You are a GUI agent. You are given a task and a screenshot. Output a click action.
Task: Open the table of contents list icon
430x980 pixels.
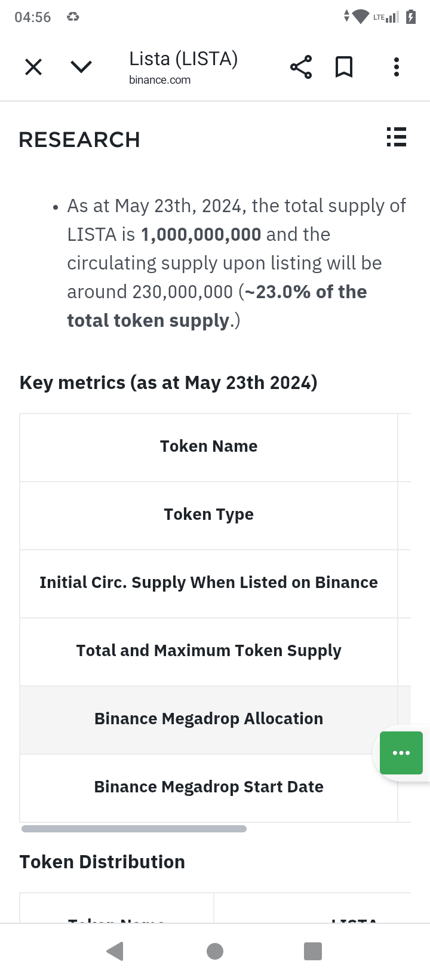[396, 137]
